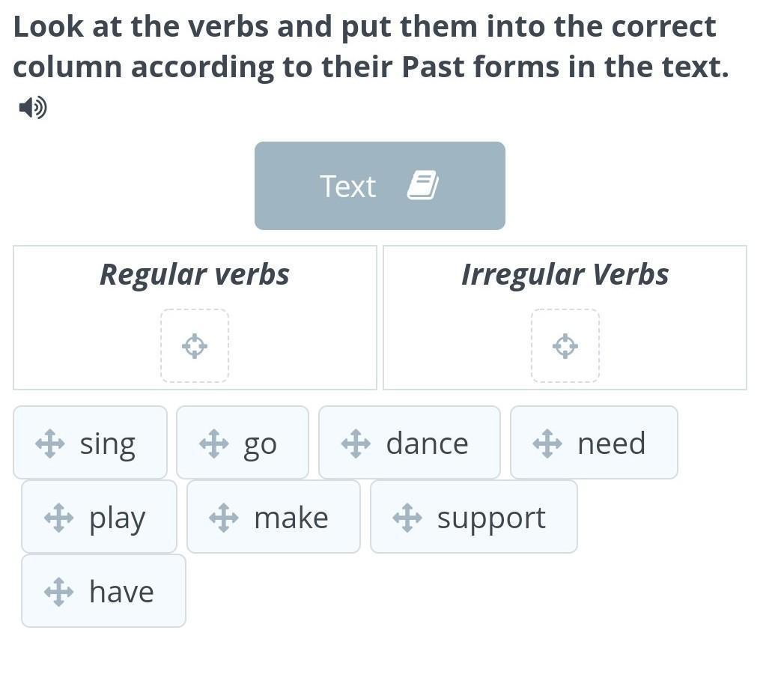Click the move handle icon beside play
The width and height of the screenshot is (784, 684).
(x=59, y=518)
